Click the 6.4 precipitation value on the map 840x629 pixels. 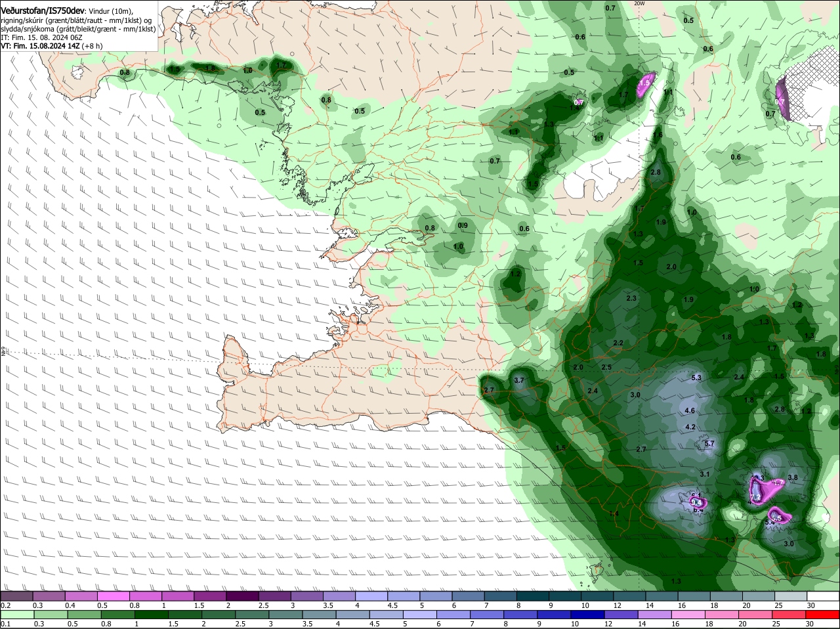[x=698, y=510]
